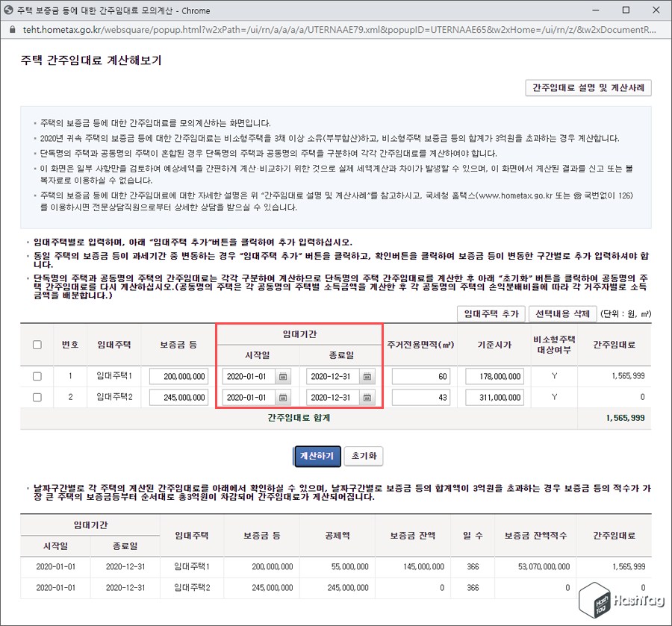Click 주거전용면적 field showing 43
The height and width of the screenshot is (626, 672).
click(420, 397)
